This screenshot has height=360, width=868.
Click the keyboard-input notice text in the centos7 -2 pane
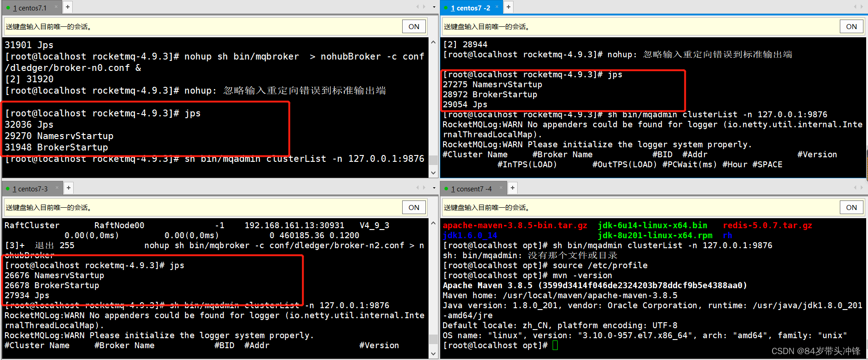487,27
